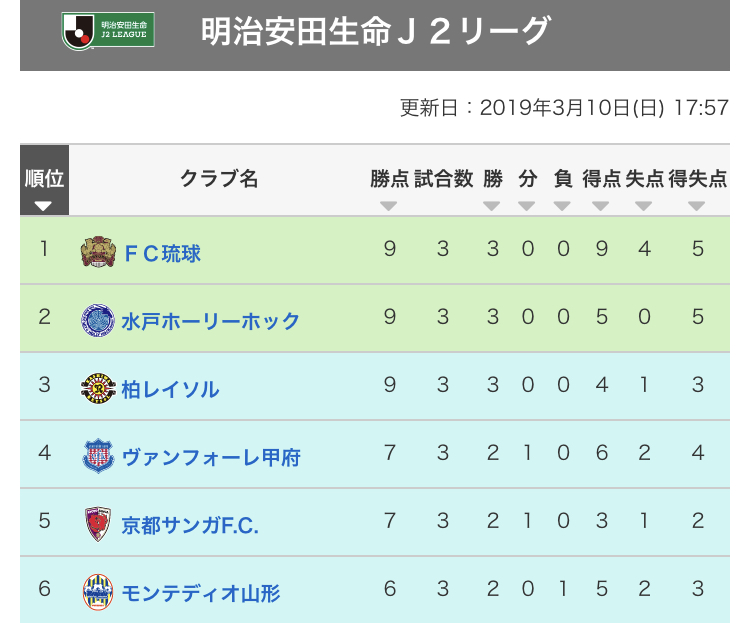
Task: Sort standings by 勝点 points arrow
Action: coord(389,206)
